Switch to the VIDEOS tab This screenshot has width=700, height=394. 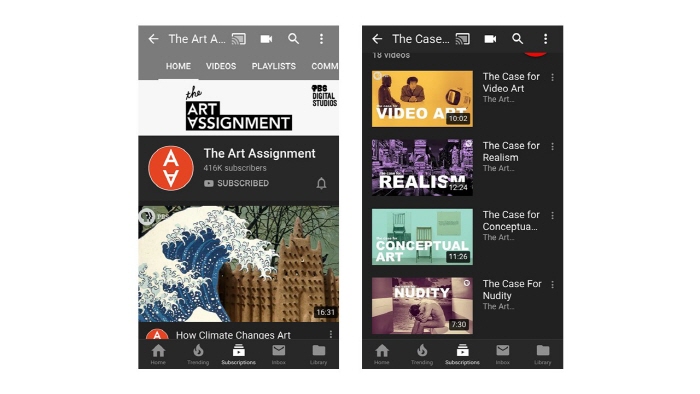click(221, 66)
